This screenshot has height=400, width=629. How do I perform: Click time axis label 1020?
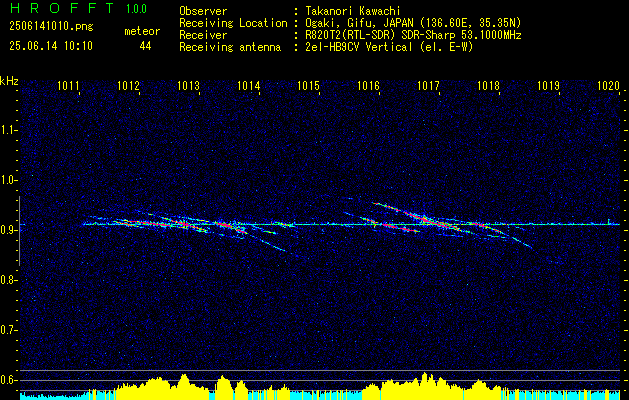click(609, 85)
